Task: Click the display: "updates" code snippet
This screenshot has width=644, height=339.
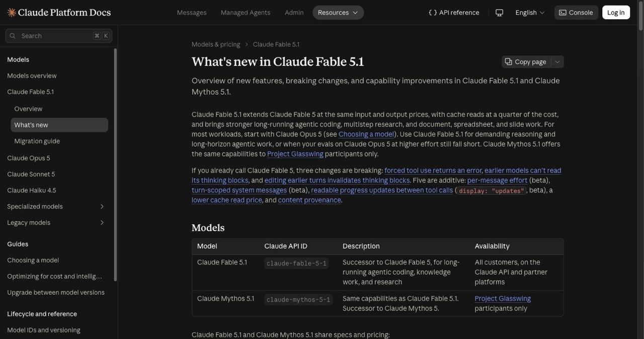Action: pos(492,191)
